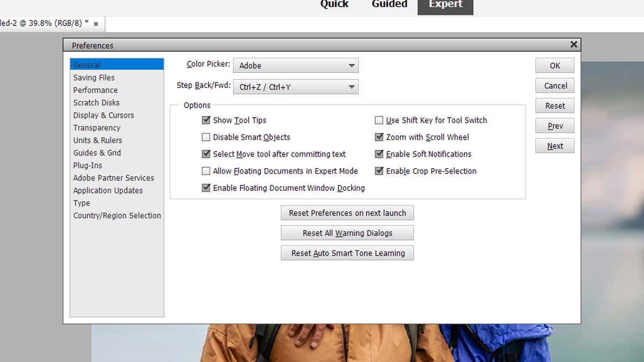Open Saving Files preferences

(93, 77)
